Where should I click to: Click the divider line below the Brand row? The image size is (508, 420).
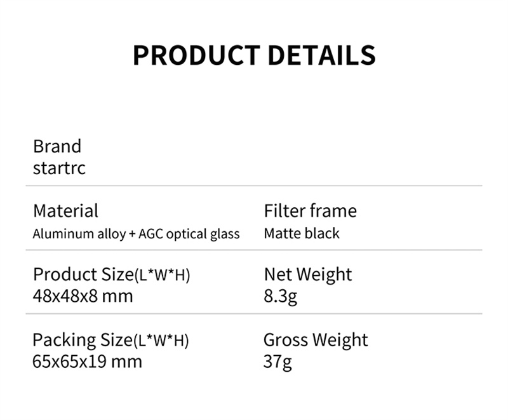pos(254,186)
